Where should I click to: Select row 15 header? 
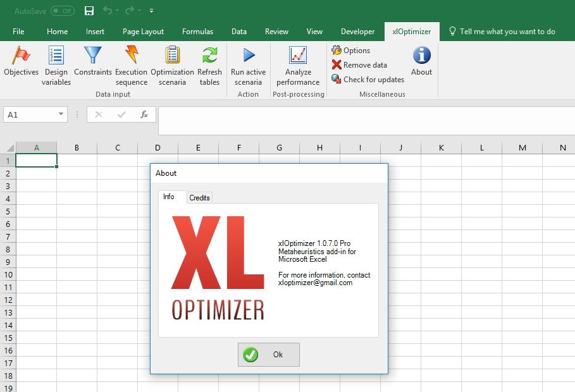tap(8, 338)
